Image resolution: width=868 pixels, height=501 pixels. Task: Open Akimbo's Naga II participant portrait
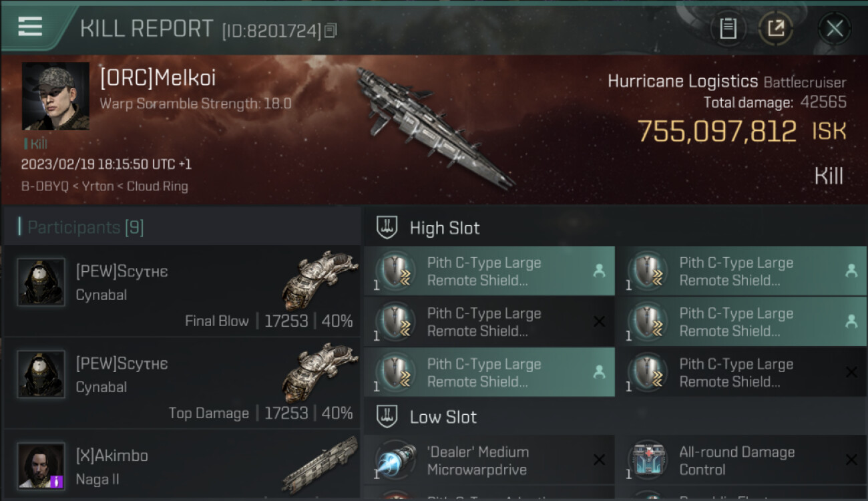tap(41, 466)
